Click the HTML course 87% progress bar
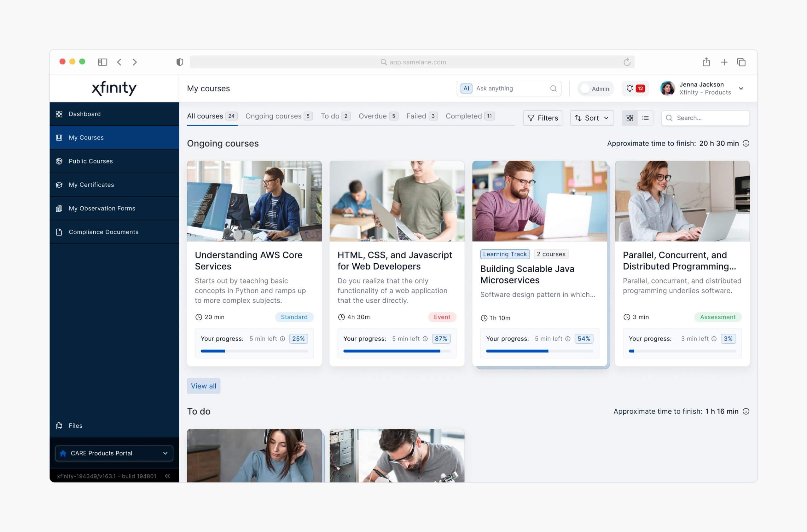 pyautogui.click(x=397, y=351)
